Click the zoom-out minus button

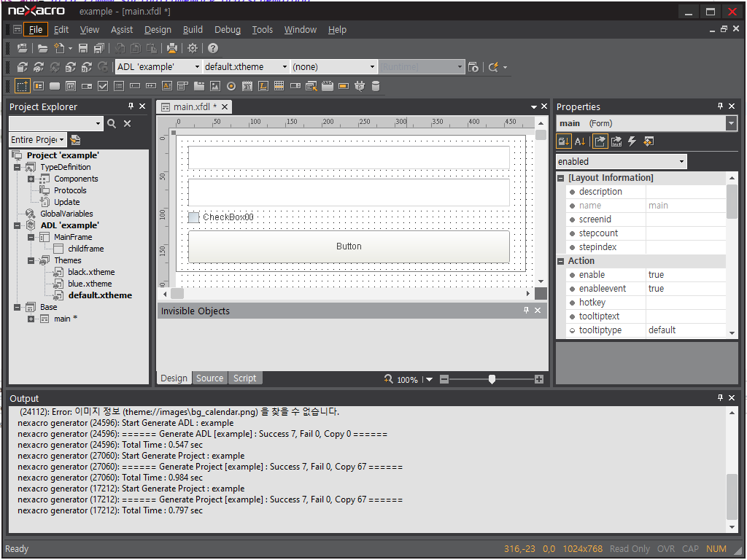(x=444, y=379)
